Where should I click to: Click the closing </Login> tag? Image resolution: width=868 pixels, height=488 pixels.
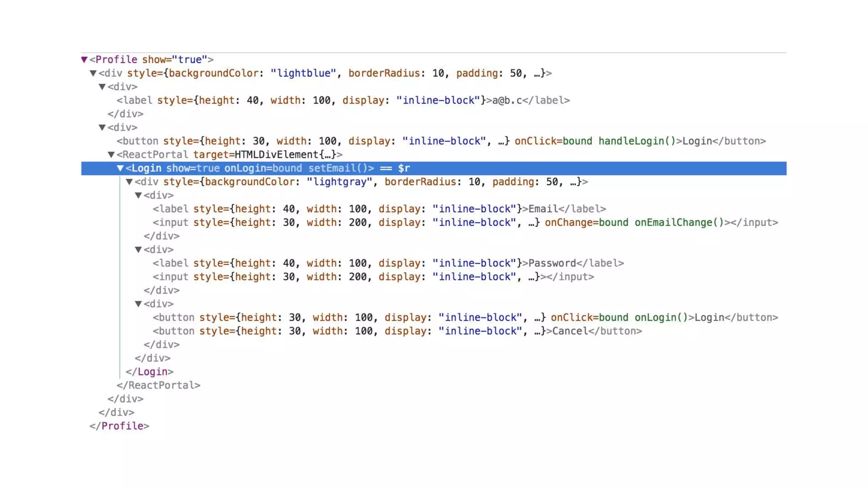point(149,372)
